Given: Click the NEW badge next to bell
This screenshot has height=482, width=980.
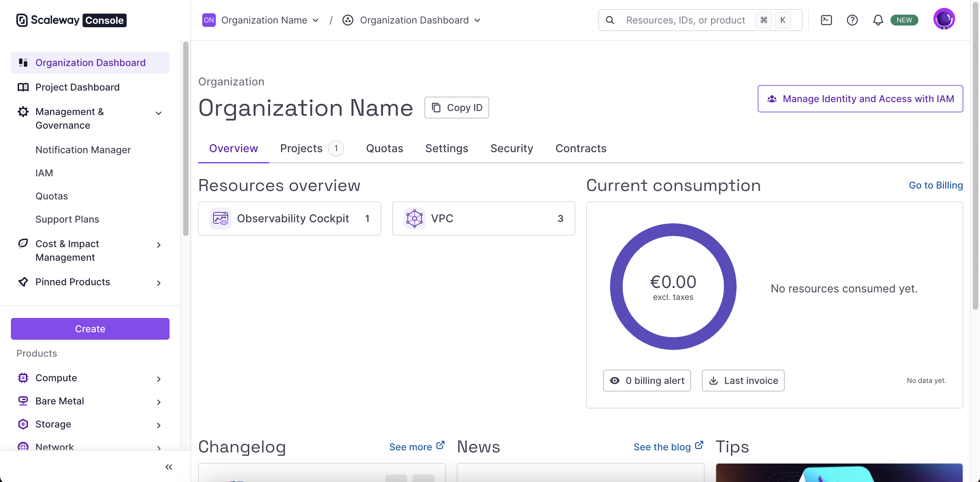Looking at the screenshot, I should pos(904,20).
